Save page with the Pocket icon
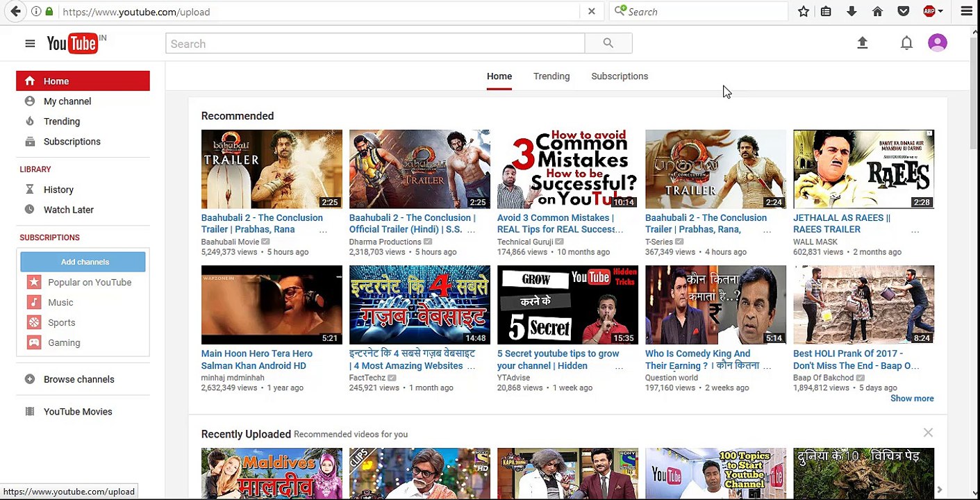The width and height of the screenshot is (980, 500). (x=904, y=12)
